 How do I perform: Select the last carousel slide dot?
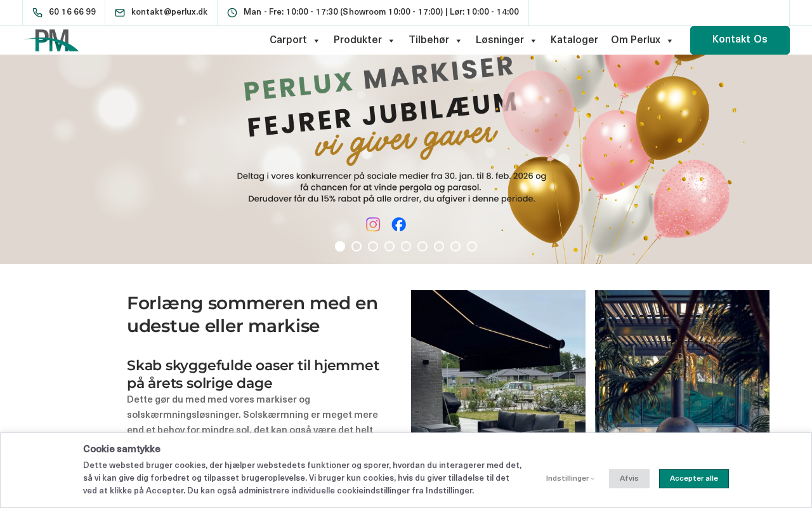pos(472,246)
